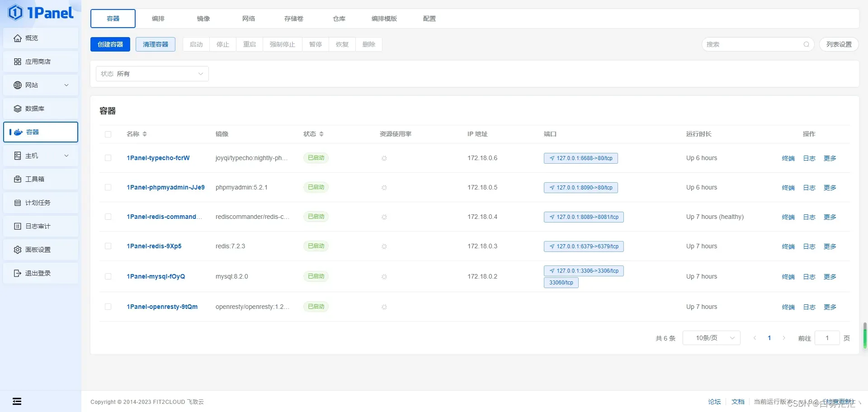Open 数据库 database stack icon
Viewport: 868px width, 412px height.
click(x=18, y=109)
